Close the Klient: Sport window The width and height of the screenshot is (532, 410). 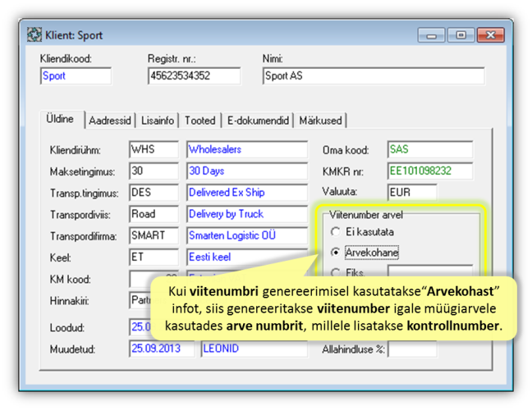pyautogui.click(x=490, y=35)
